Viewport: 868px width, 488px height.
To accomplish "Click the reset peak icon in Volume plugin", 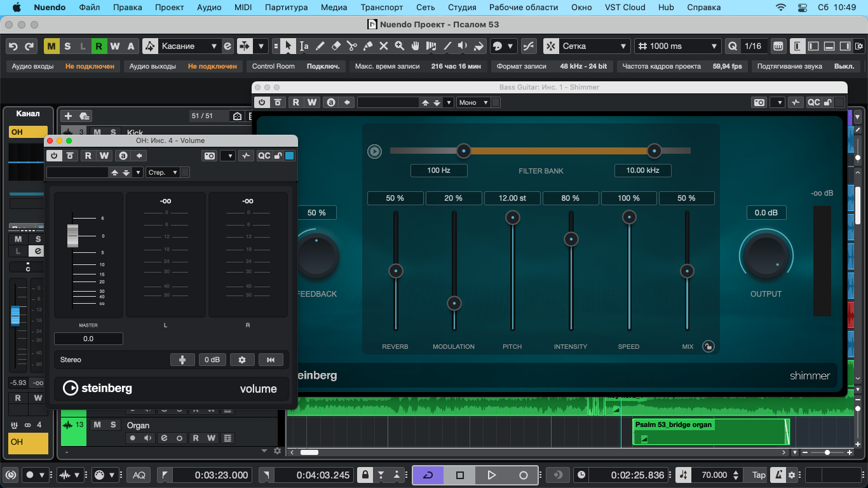I will [x=271, y=360].
